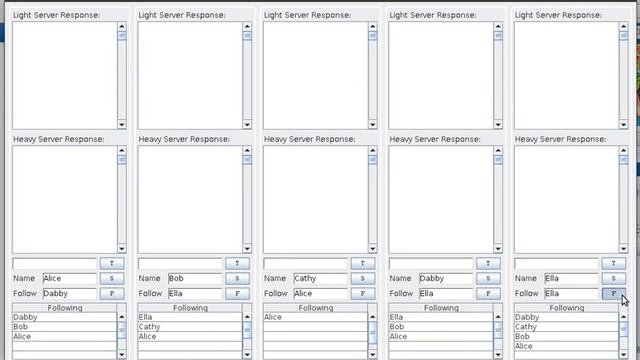Screen dimensions: 640x360
Task: Click inside Ella's Heavy Server Response text area
Action: 567,200
